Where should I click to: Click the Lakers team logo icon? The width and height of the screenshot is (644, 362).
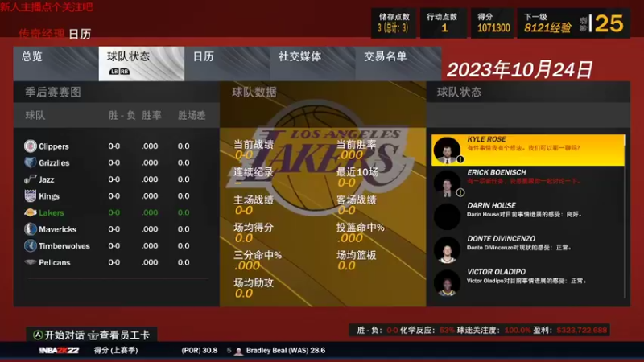30,212
